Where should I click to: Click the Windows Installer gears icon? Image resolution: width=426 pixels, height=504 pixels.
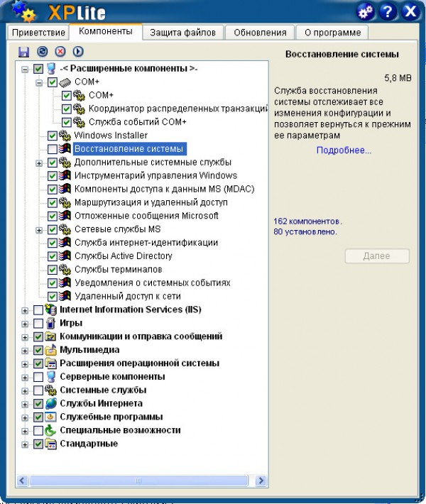click(65, 136)
